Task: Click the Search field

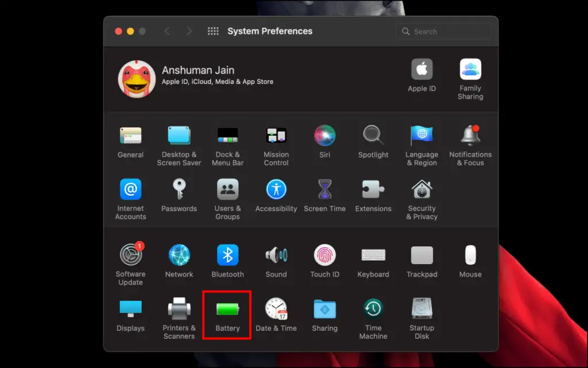Action: (443, 32)
